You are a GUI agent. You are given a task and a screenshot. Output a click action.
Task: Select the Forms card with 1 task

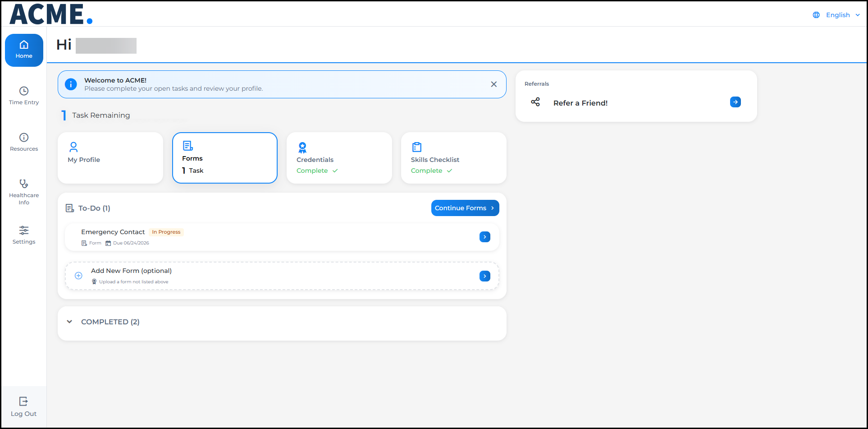click(x=225, y=158)
